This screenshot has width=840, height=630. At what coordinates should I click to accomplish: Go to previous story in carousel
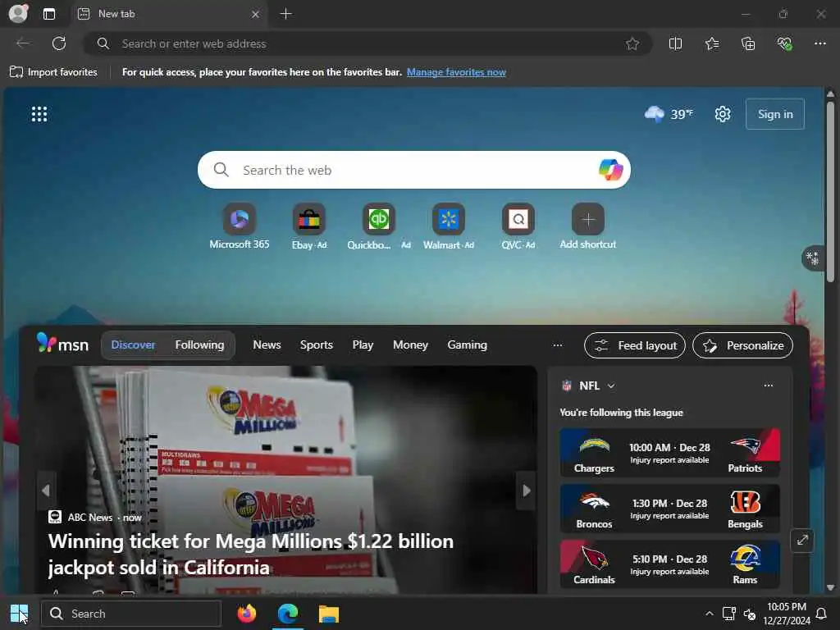click(46, 491)
